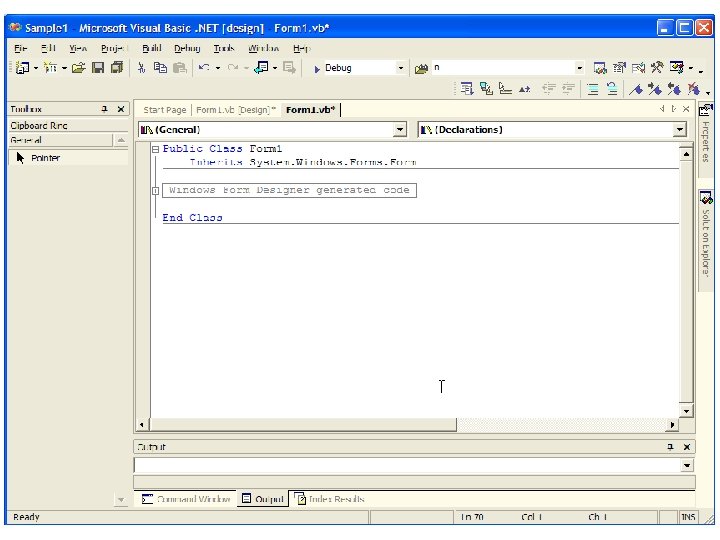This screenshot has width=720, height=540.
Task: Click the Paste clipboard icon
Action: (x=180, y=68)
